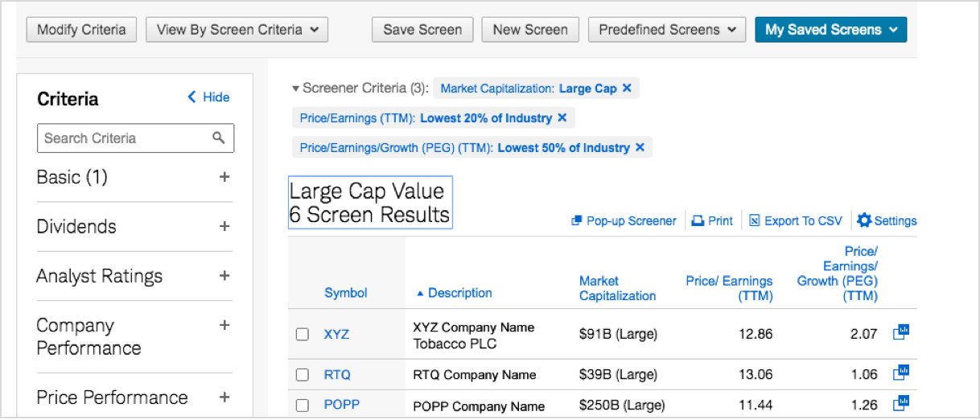This screenshot has width=980, height=420.
Task: Tick the POPP row checkbox
Action: [x=303, y=406]
